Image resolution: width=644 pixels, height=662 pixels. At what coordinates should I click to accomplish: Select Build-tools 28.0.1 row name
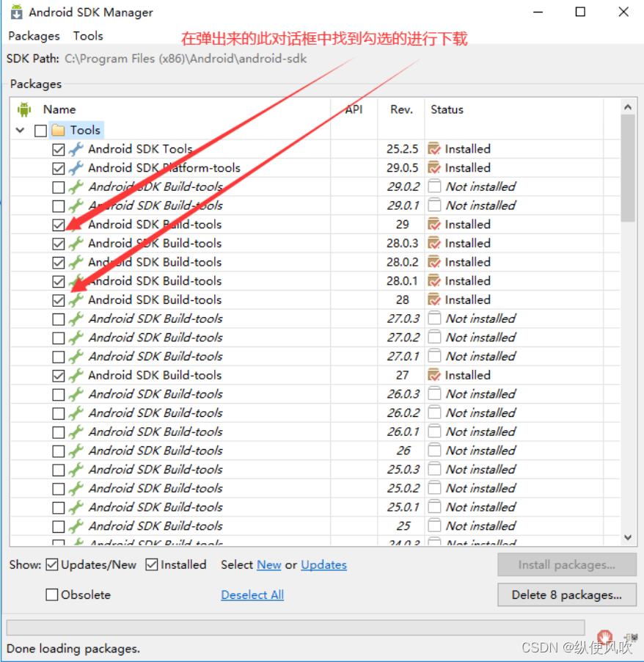tap(155, 281)
